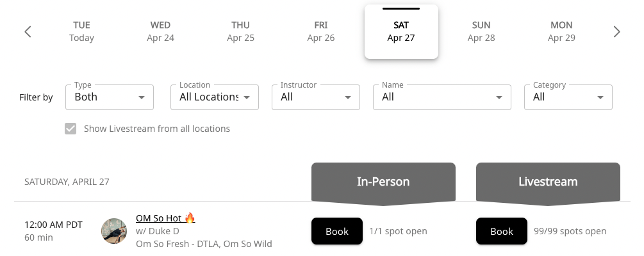Open the Type filter dropdown
The height and width of the screenshot is (256, 644).
click(110, 97)
